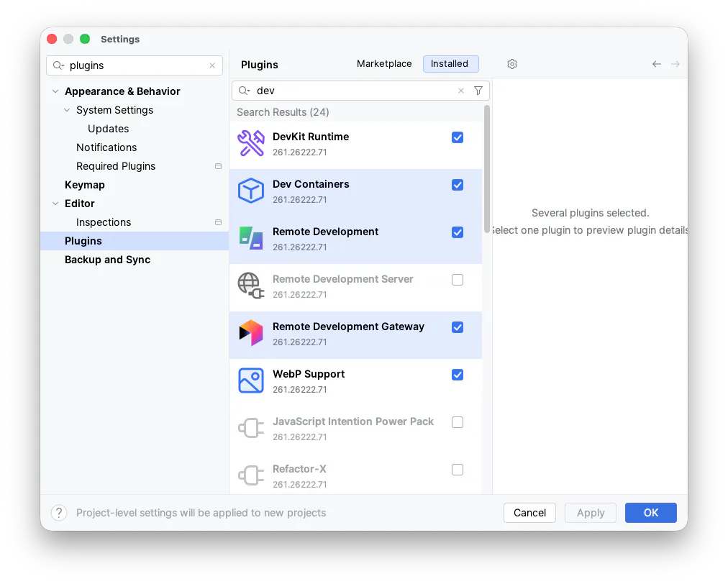Click the Remote Development plugin icon

(x=251, y=238)
